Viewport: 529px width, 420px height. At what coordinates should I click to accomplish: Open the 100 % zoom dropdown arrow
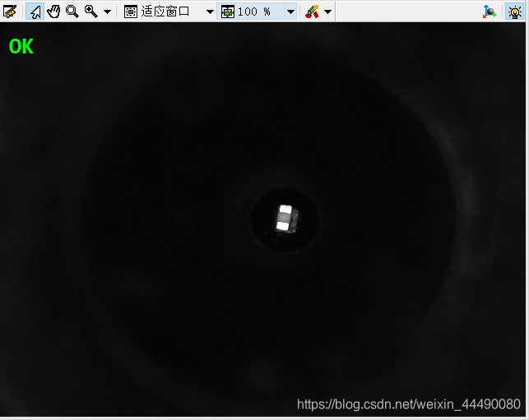tap(290, 12)
